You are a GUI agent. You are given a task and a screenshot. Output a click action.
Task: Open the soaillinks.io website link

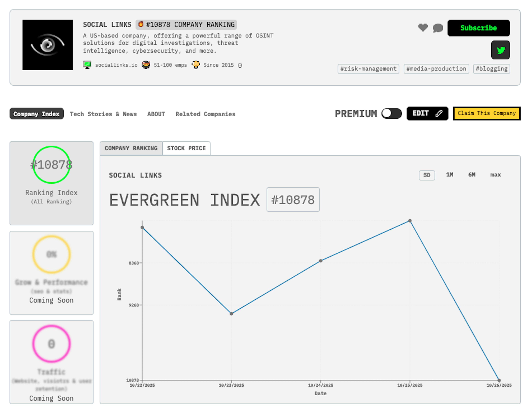116,65
